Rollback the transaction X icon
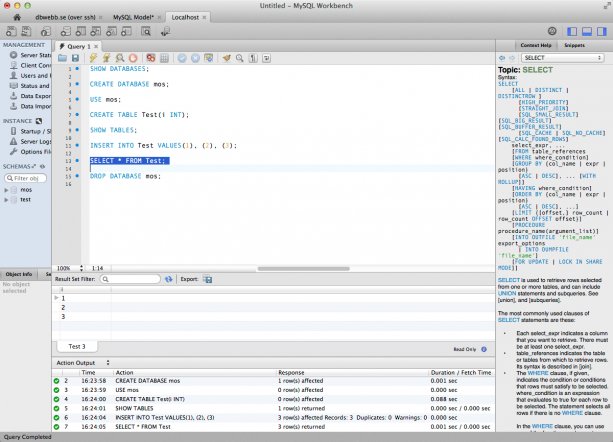 click(195, 58)
